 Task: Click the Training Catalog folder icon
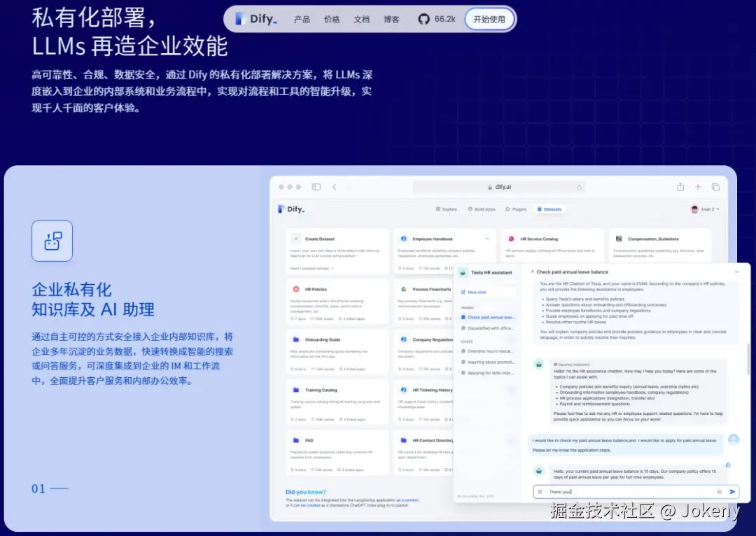pos(296,390)
